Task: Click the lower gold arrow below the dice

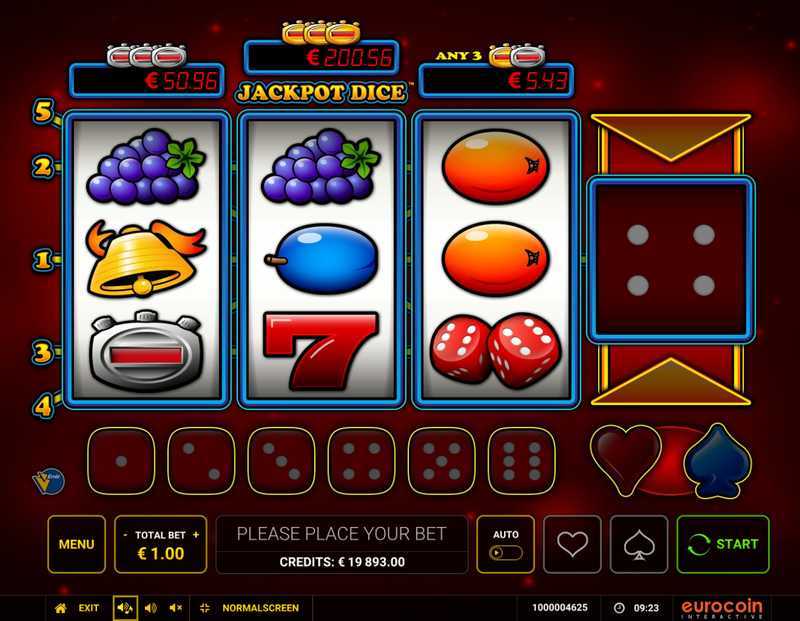Action: tap(670, 382)
